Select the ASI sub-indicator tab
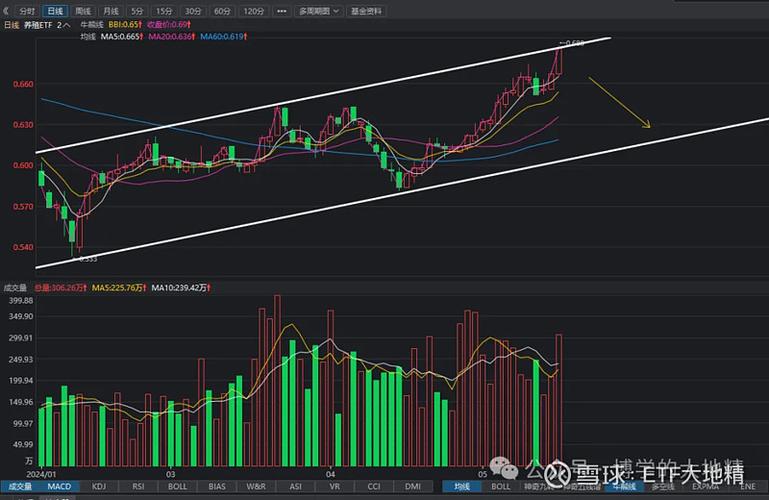Image resolution: width=769 pixels, height=500 pixels. pos(295,486)
